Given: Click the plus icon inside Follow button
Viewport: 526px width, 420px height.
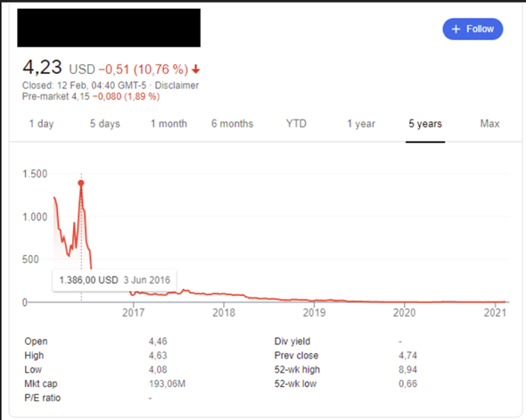Looking at the screenshot, I should 456,29.
